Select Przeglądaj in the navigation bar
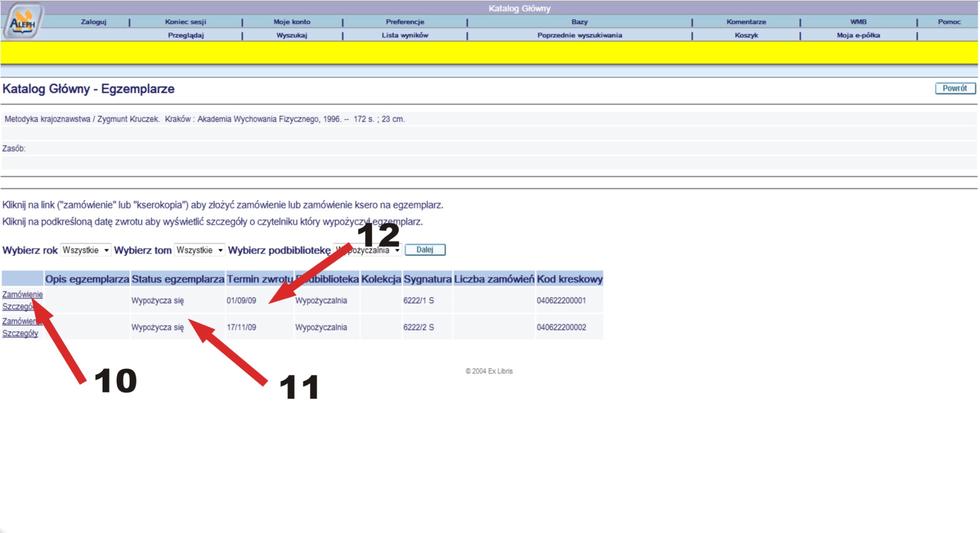 point(186,35)
